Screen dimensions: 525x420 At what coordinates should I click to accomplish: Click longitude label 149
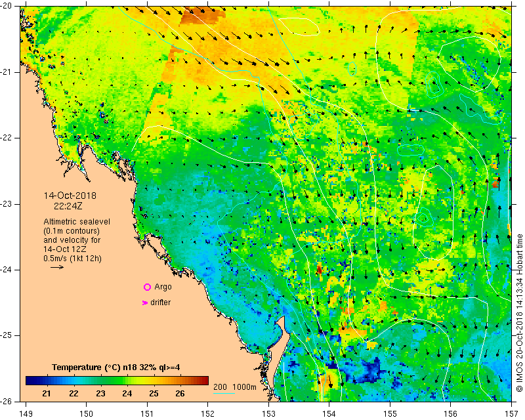point(26,413)
